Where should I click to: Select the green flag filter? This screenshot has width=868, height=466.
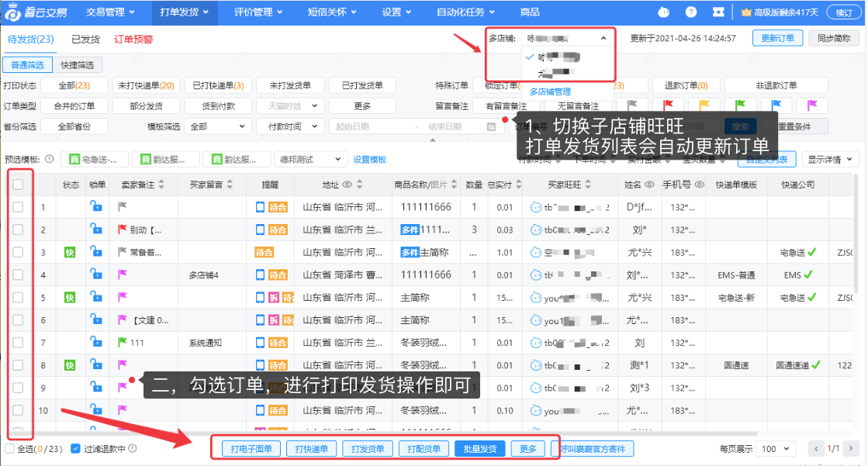pyautogui.click(x=740, y=105)
